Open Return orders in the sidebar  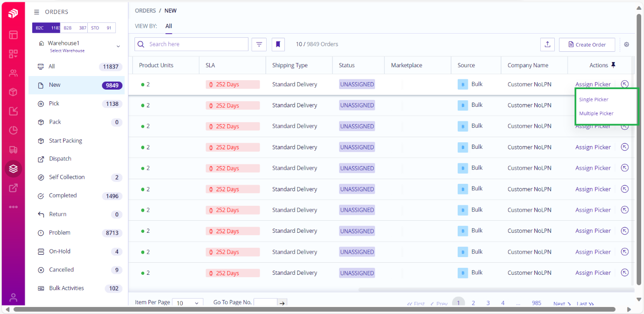[x=77, y=214]
